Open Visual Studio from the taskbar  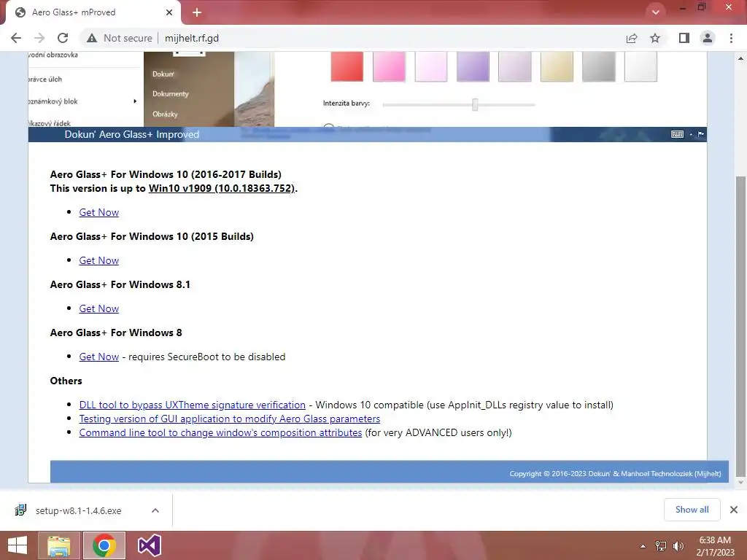coord(150,545)
